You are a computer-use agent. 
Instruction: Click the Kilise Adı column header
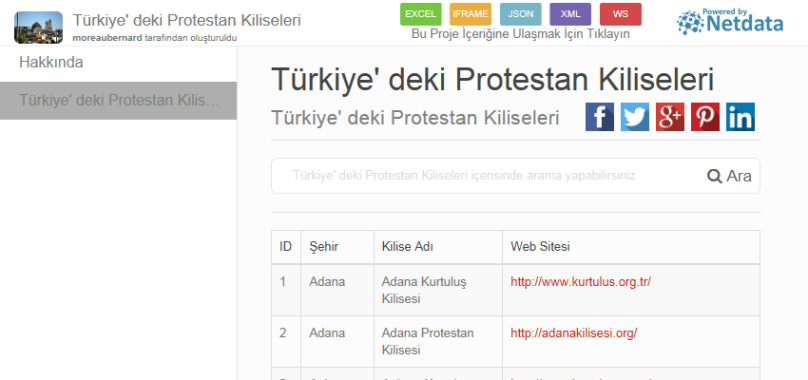438,247
